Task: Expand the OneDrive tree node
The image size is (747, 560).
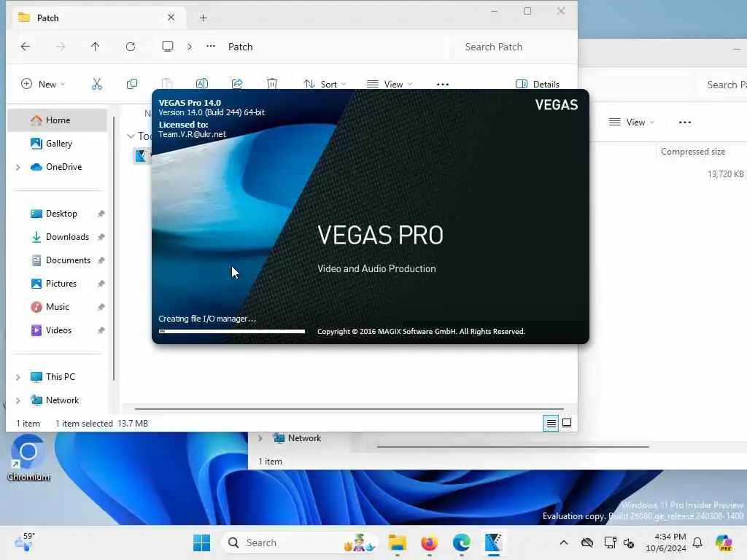Action: [x=18, y=167]
